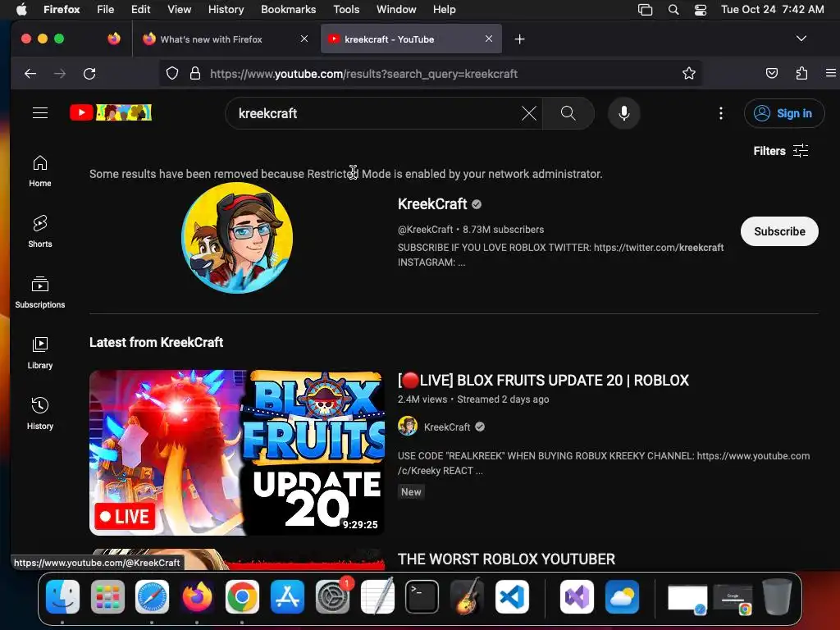Viewport: 840px width, 630px height.
Task: Open the Edit menu
Action: tap(140, 9)
